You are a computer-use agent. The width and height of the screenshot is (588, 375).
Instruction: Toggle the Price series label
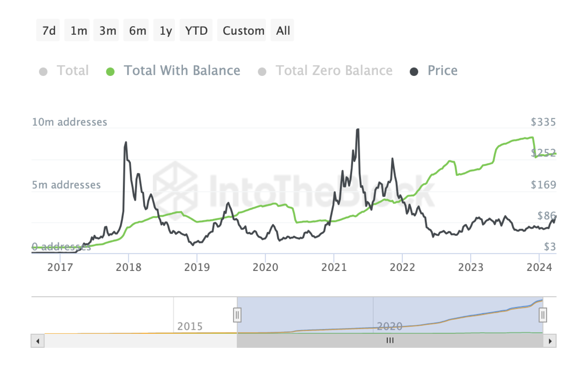442,71
